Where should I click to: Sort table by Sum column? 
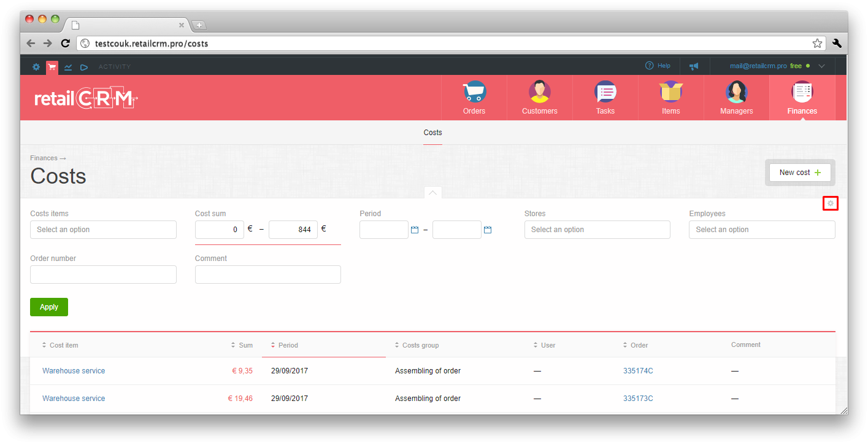tap(242, 345)
